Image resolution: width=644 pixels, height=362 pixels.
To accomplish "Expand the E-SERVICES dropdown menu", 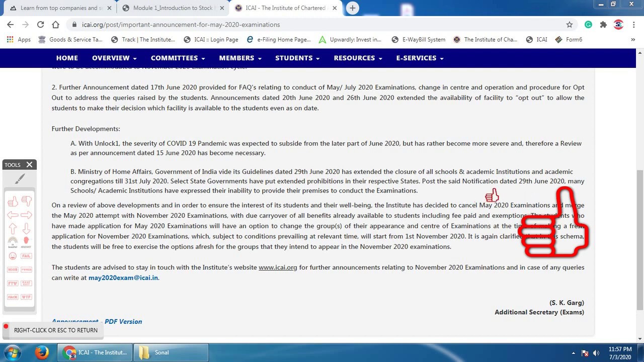I will (x=420, y=58).
